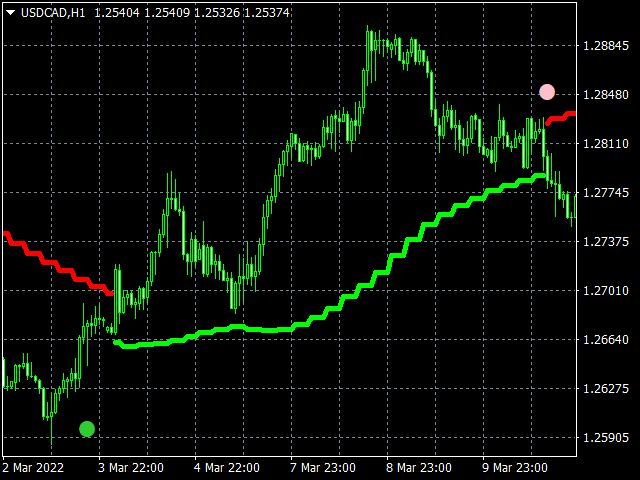Screen dimensions: 640x480
Task: Click the 1.28845 price axis label
Action: point(606,46)
